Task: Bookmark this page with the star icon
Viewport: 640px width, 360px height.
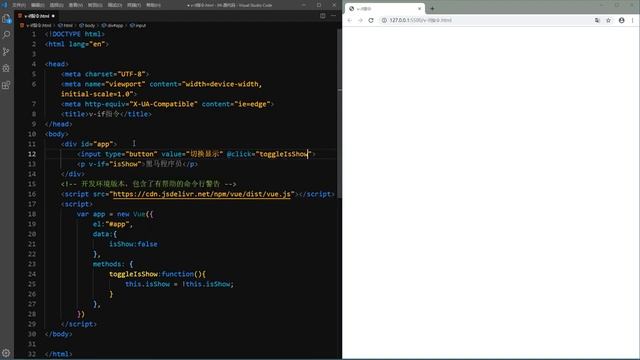Action: [609, 20]
